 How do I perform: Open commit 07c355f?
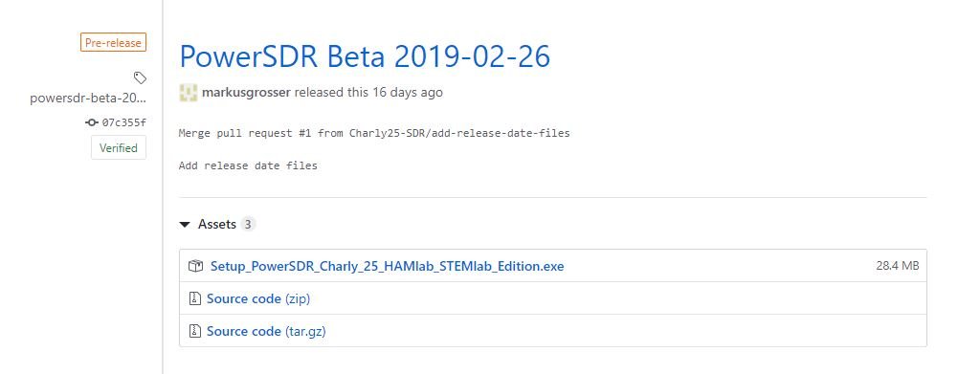point(123,122)
